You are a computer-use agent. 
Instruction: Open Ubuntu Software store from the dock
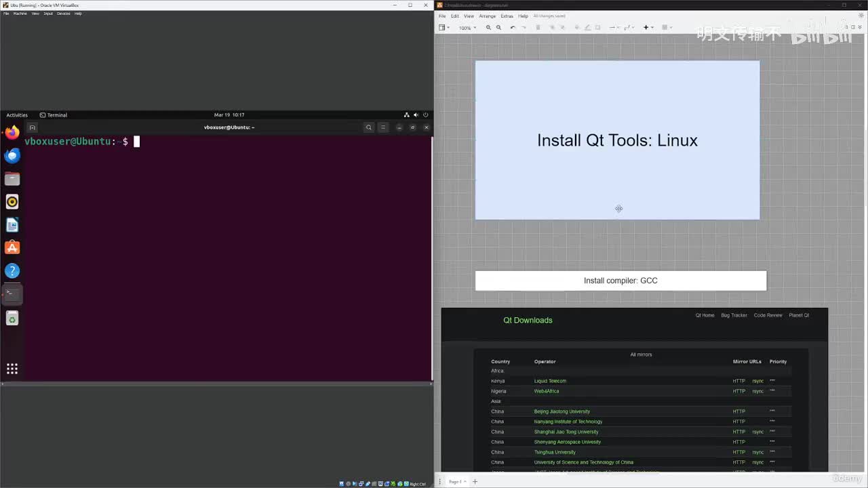(x=12, y=248)
